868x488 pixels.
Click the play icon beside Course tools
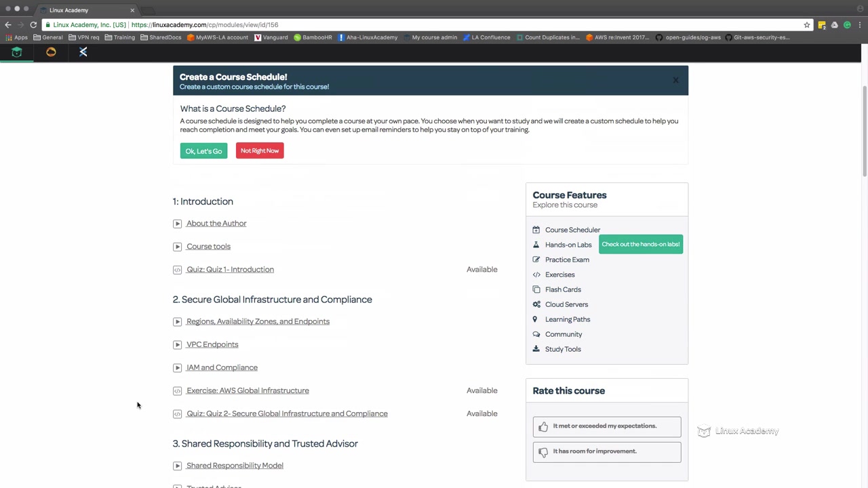coord(177,247)
